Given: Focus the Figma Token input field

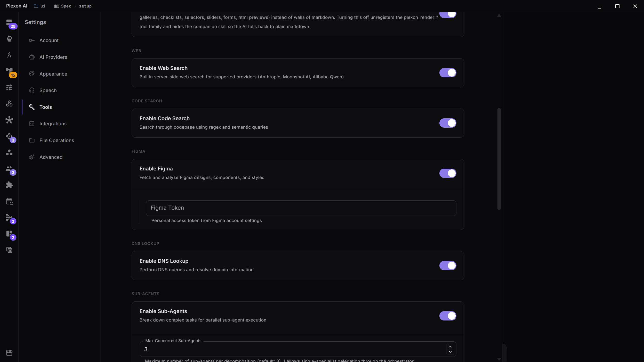Looking at the screenshot, I should 301,208.
